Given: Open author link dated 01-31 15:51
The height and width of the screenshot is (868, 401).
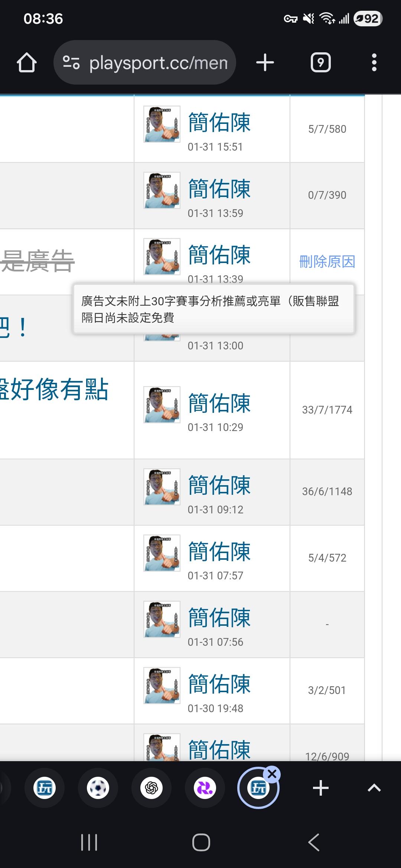Looking at the screenshot, I should pyautogui.click(x=219, y=122).
